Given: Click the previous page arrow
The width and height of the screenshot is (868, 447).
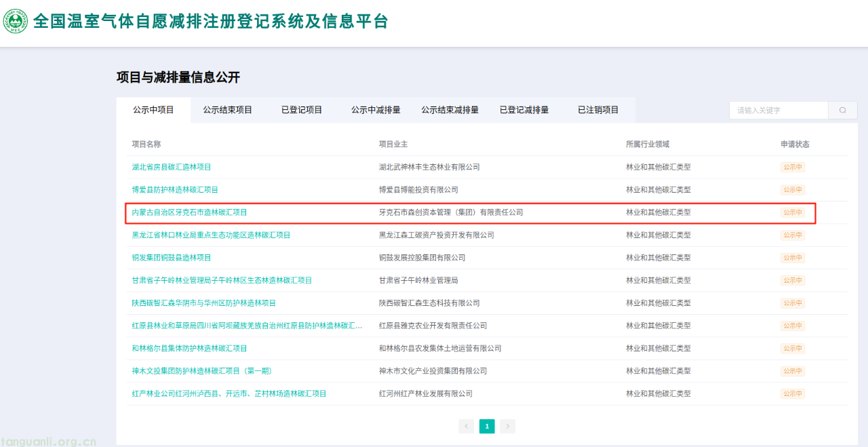Looking at the screenshot, I should coord(466,426).
